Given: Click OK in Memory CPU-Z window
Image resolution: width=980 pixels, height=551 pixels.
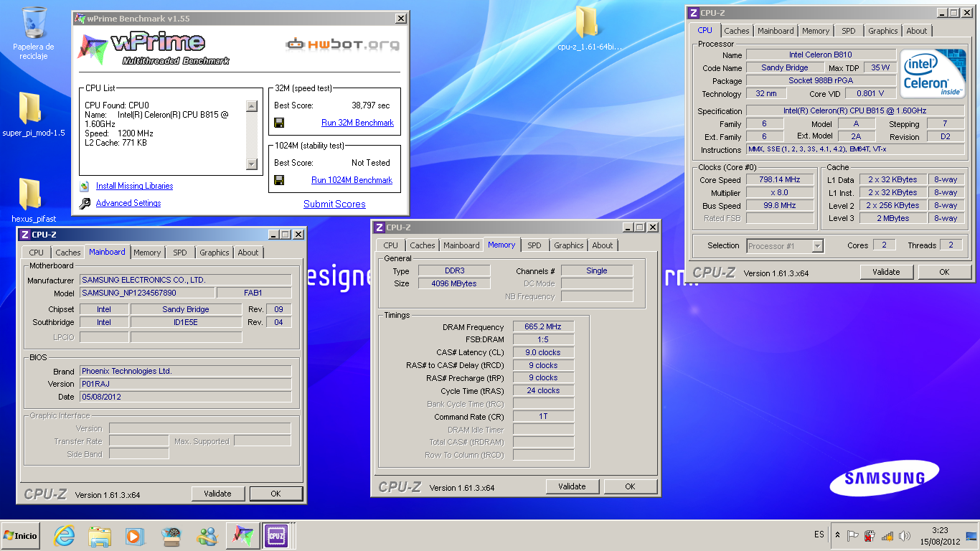Looking at the screenshot, I should point(630,486).
